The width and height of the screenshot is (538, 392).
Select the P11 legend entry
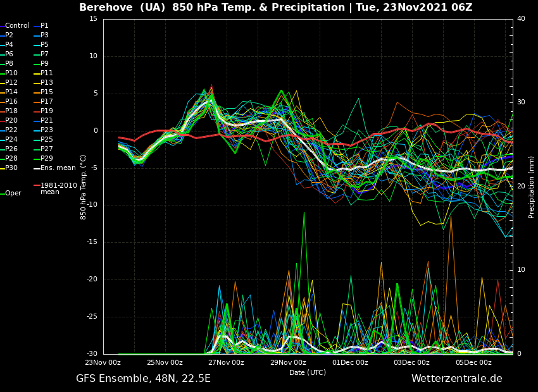pos(46,73)
